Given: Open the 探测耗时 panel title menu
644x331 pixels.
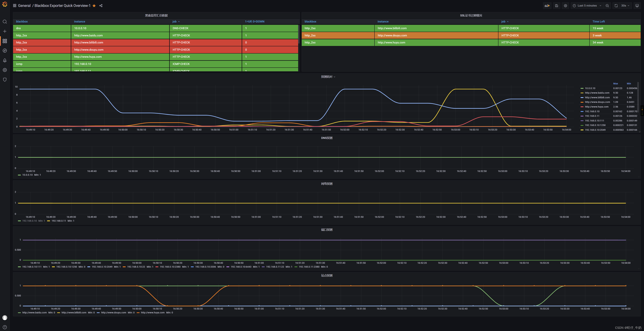Looking at the screenshot, I should tap(328, 77).
